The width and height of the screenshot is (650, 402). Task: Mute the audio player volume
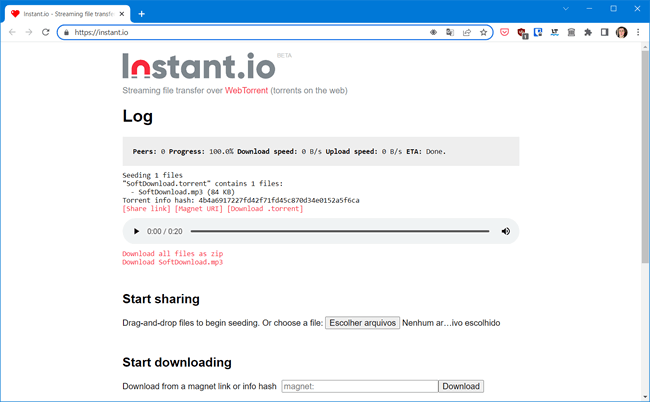(505, 231)
